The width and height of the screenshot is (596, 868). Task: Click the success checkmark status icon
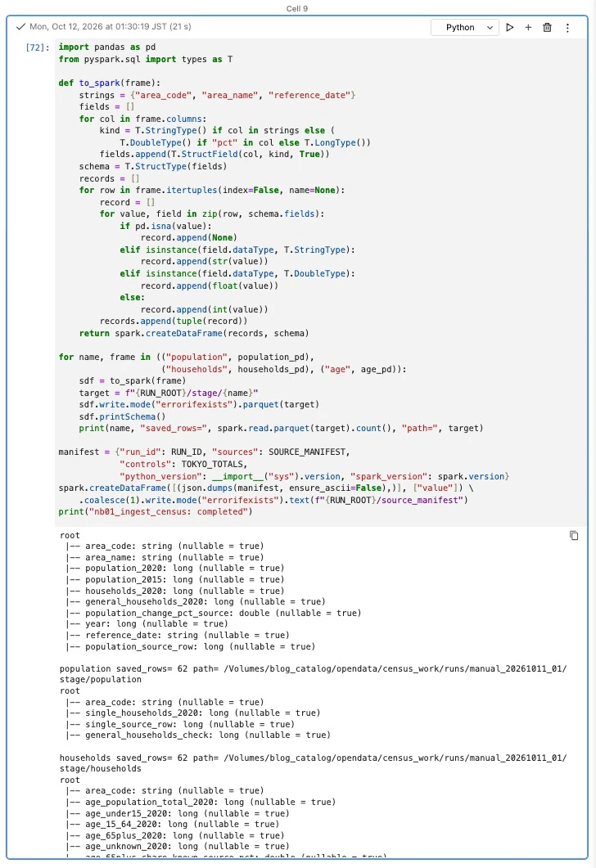21,26
